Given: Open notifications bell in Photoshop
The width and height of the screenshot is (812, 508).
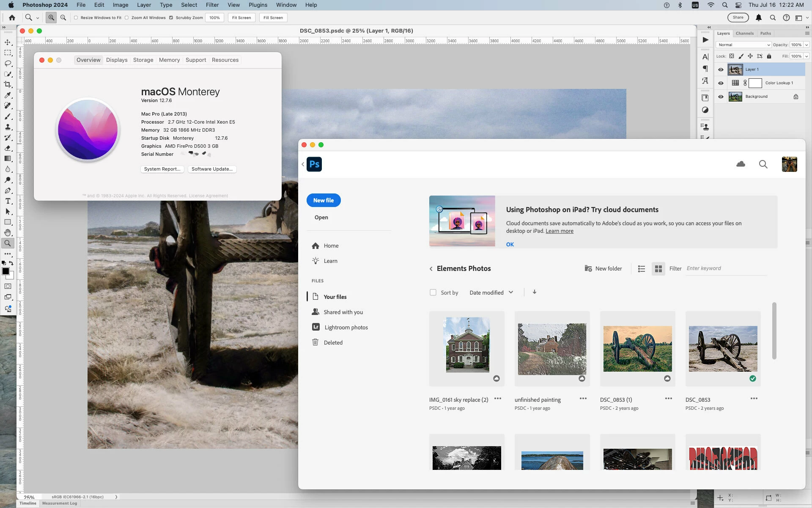Looking at the screenshot, I should [x=759, y=18].
